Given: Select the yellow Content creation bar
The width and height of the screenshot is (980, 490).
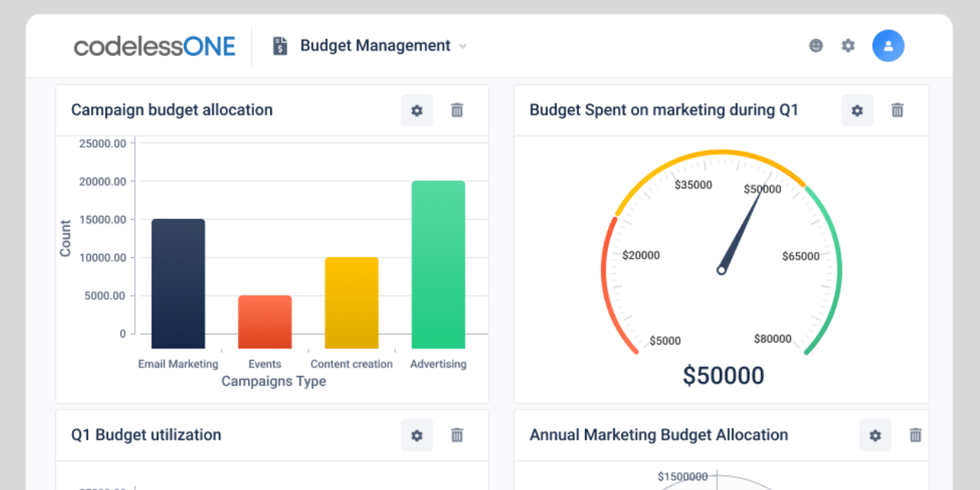Looking at the screenshot, I should point(351,303).
